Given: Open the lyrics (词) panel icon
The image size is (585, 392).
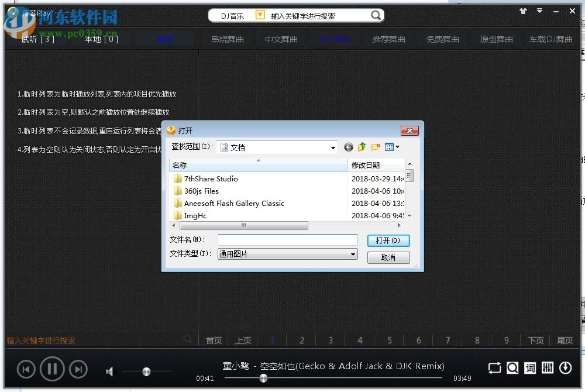Looking at the screenshot, I should coord(530,368).
